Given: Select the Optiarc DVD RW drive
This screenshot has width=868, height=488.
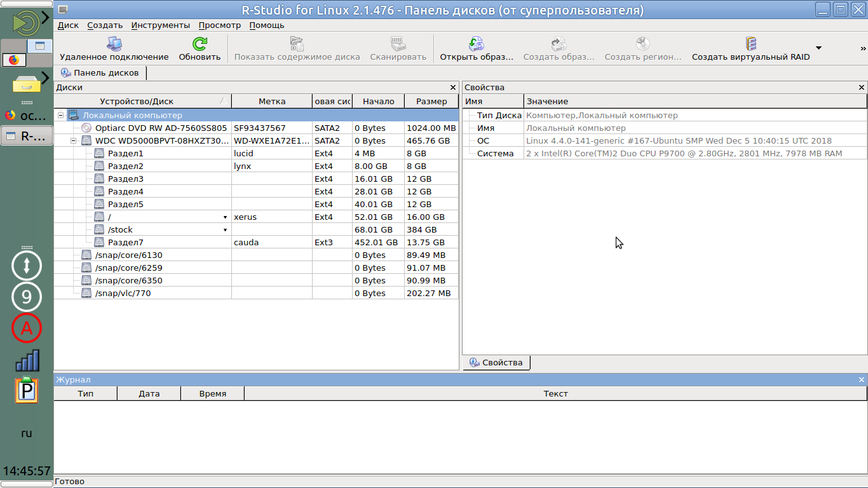Looking at the screenshot, I should [160, 128].
